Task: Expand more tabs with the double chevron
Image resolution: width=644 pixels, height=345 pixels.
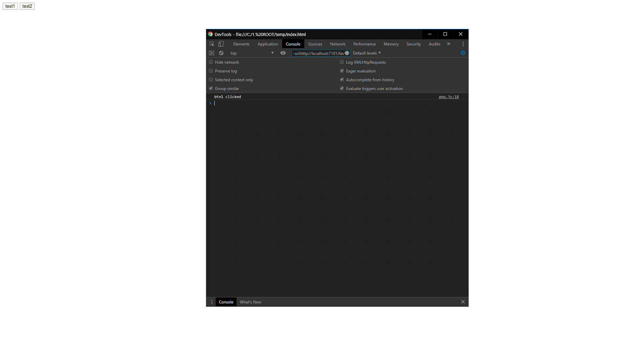Action: (448, 44)
